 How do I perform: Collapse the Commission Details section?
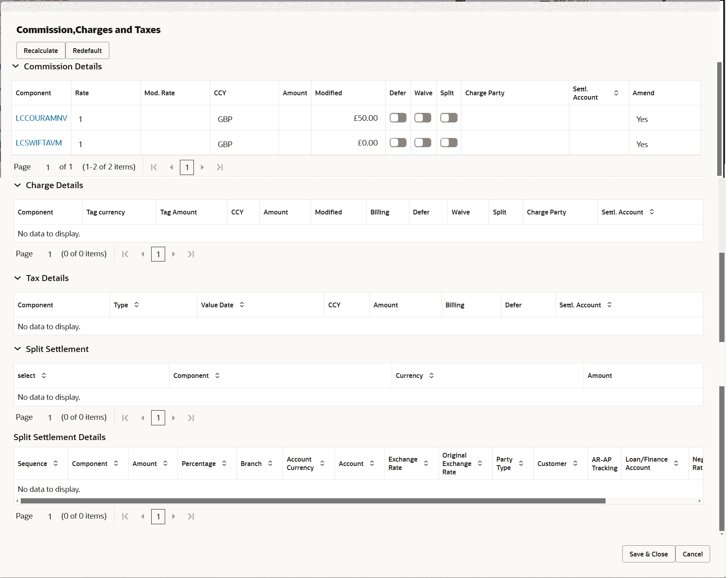[x=16, y=66]
